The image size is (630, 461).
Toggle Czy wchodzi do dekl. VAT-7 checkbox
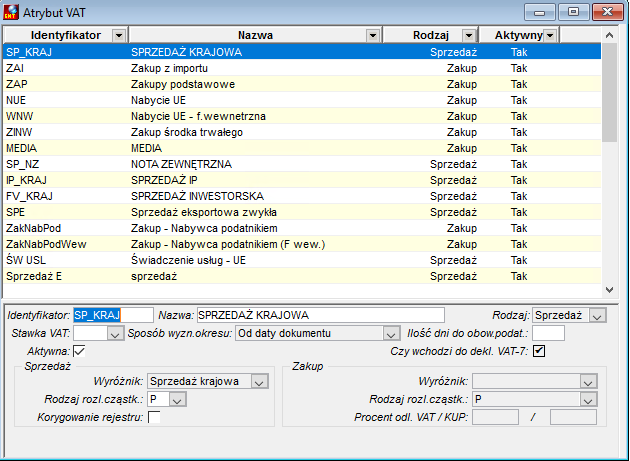click(x=539, y=351)
